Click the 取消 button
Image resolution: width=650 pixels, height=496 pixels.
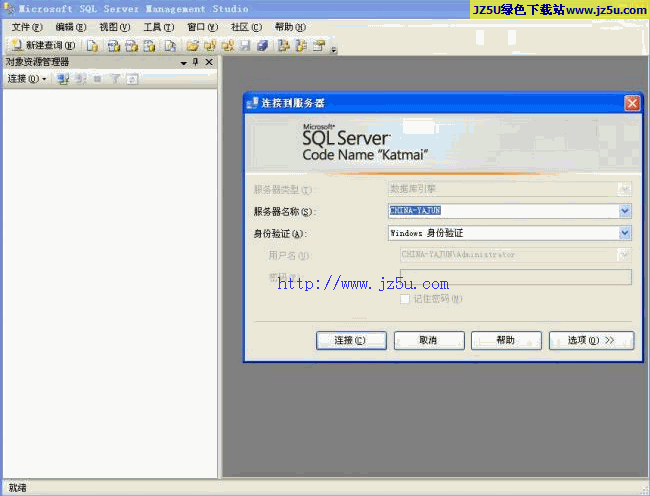point(429,341)
